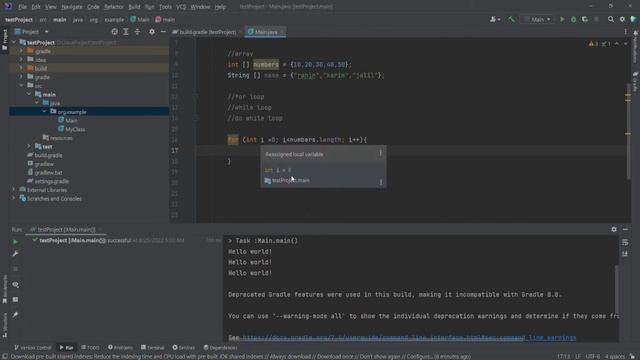Viewport: 640px width, 360px height.
Task: Open the Services tool window tab
Action: coord(183,348)
